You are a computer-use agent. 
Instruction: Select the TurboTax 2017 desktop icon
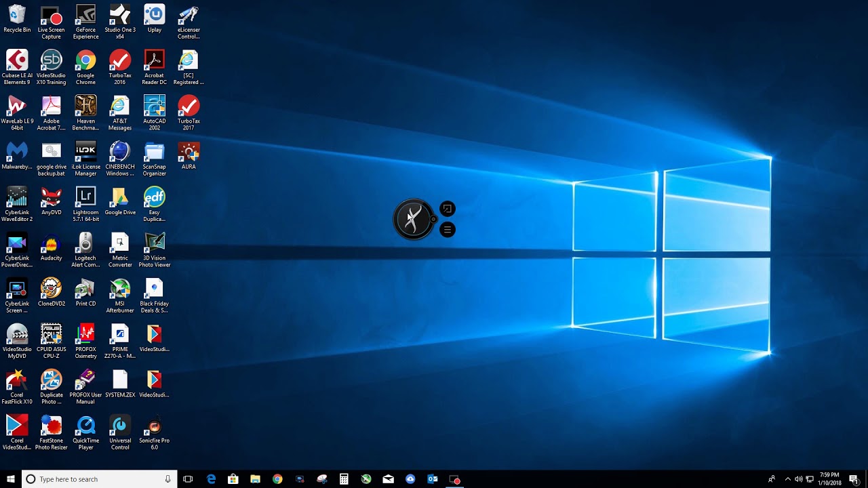pyautogui.click(x=189, y=113)
